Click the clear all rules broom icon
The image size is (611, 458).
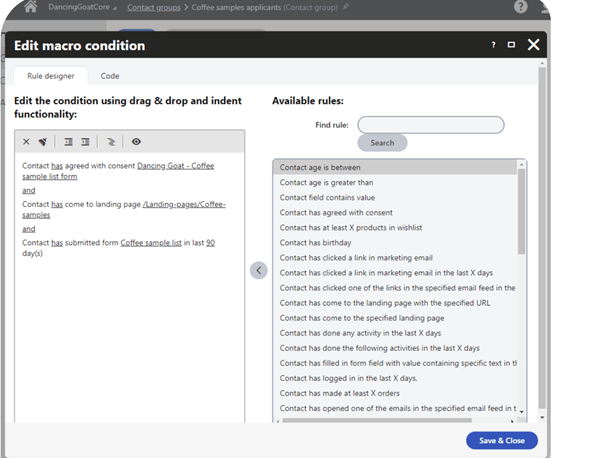point(43,142)
